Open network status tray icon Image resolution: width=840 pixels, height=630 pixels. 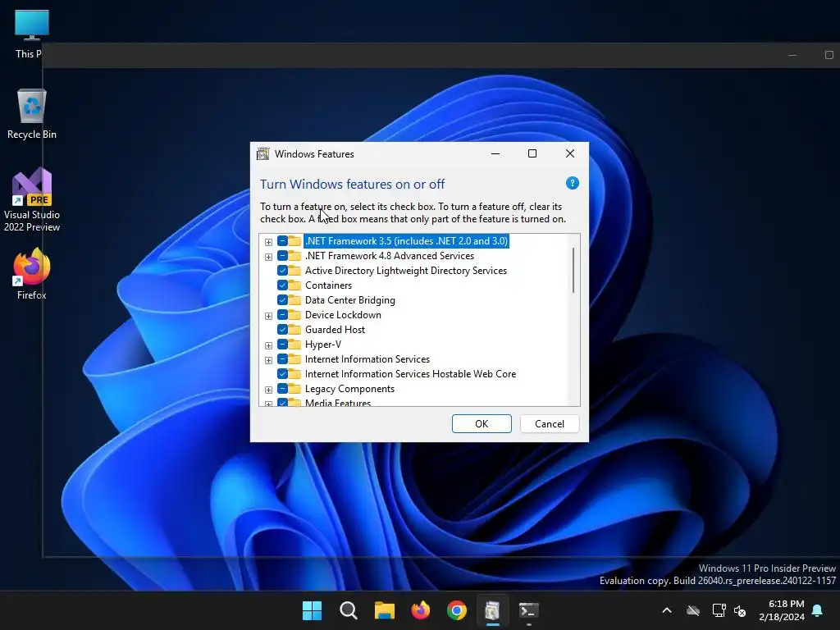(719, 610)
